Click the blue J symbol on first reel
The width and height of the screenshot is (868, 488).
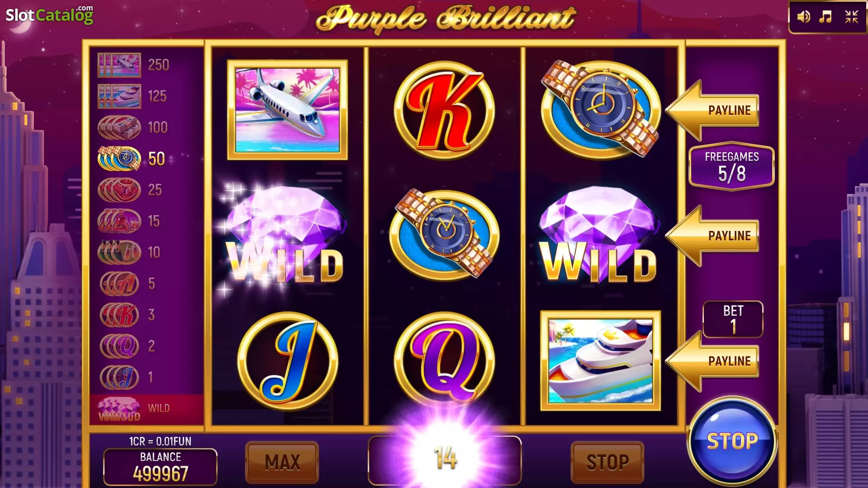click(288, 361)
